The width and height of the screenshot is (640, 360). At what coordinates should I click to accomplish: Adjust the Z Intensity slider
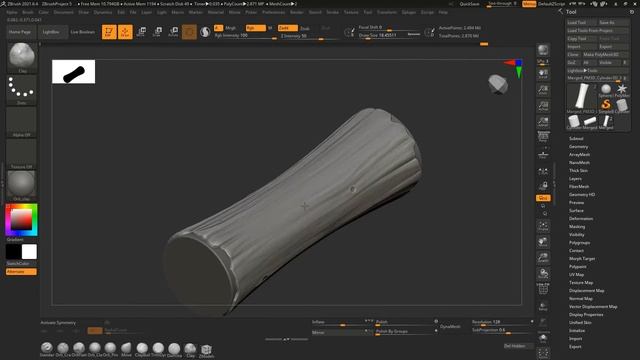click(x=309, y=36)
